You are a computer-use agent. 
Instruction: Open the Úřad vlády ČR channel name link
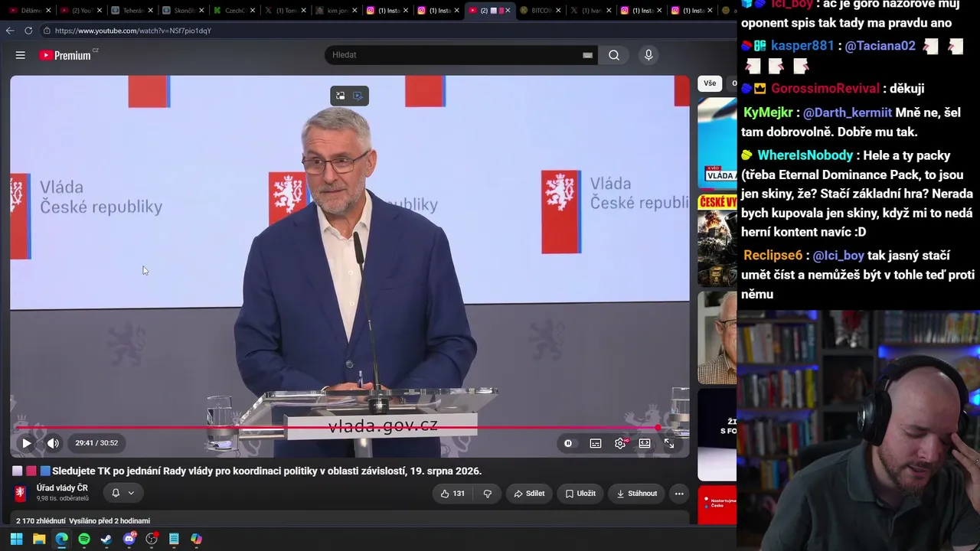point(62,488)
